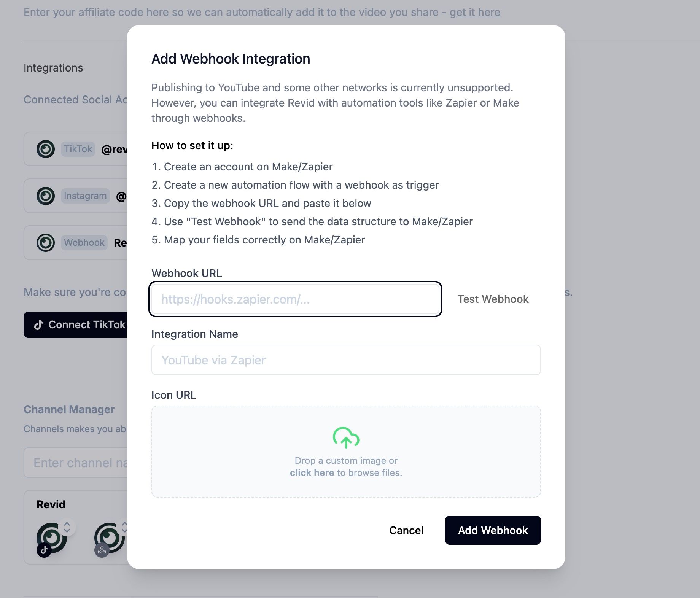
Task: Click the Webhook account avatar icon
Action: tap(46, 243)
